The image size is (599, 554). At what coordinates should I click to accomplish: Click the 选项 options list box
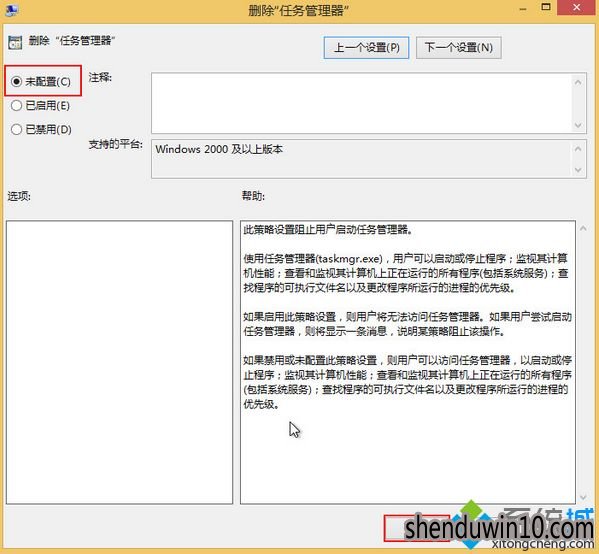point(119,362)
